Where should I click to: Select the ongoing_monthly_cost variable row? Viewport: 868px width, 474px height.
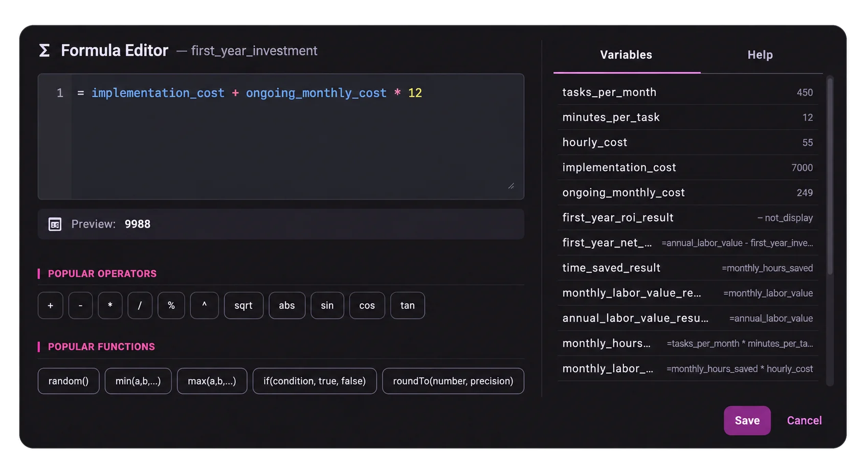coord(687,192)
